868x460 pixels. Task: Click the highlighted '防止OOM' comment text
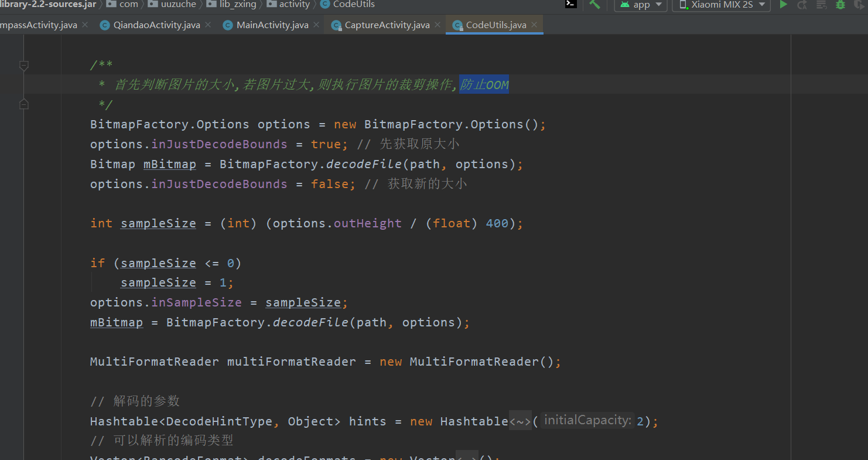click(484, 85)
